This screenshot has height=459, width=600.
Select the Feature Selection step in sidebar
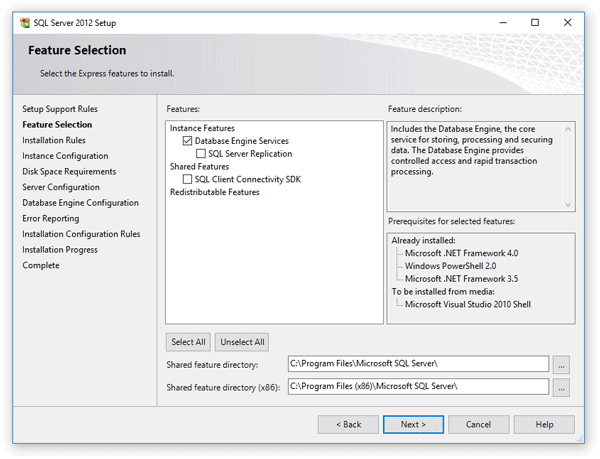(57, 125)
